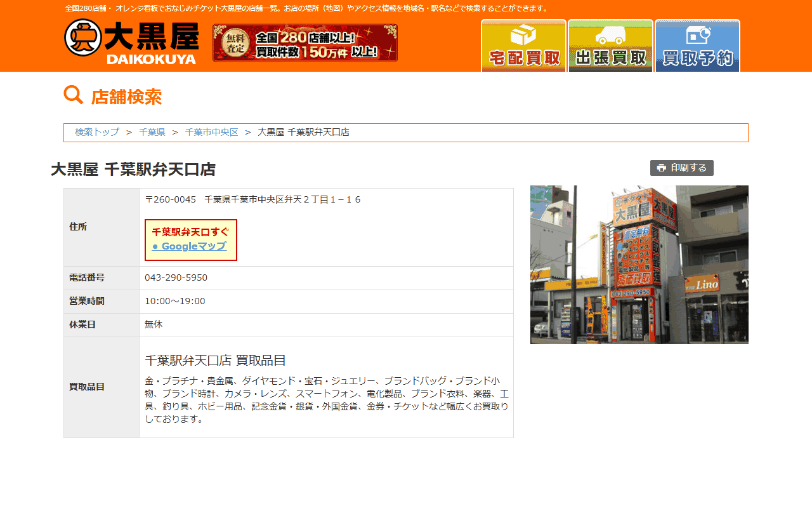
Task: Open the 無料査定 promotional banner
Action: [x=305, y=43]
